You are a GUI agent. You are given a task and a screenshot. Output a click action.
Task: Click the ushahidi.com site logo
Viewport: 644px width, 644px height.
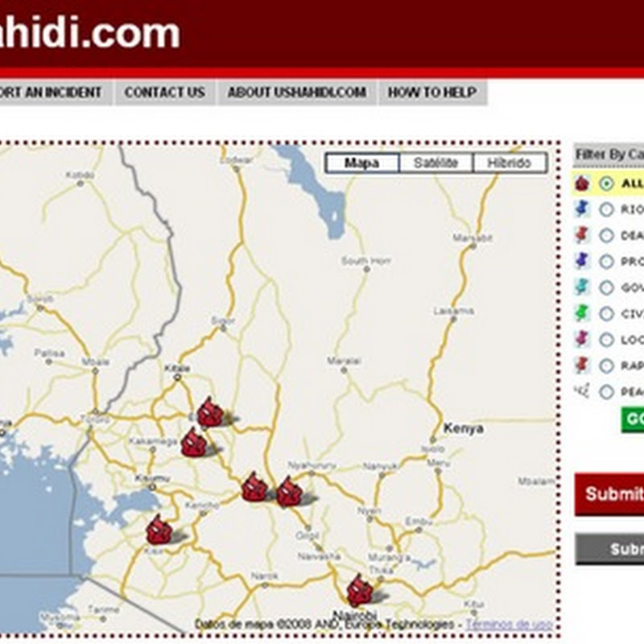[89, 33]
